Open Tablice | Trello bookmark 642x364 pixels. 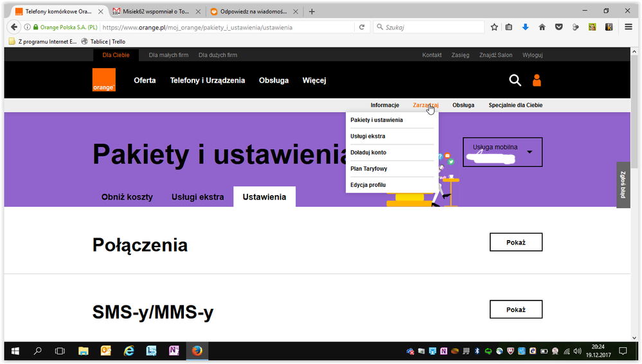coord(103,41)
